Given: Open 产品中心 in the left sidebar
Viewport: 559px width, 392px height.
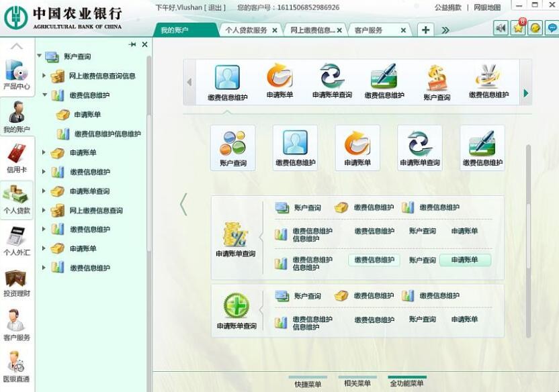Looking at the screenshot, I should 17,74.
